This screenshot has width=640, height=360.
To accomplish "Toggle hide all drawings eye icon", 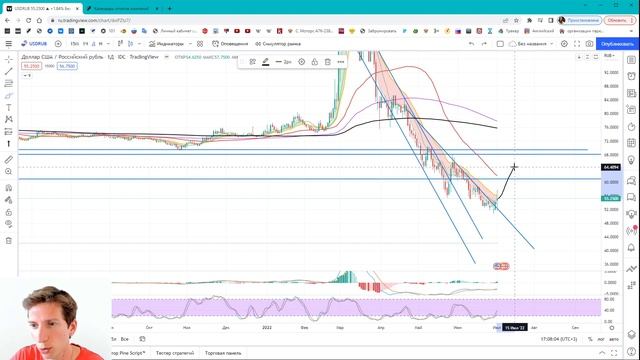I will (x=9, y=224).
